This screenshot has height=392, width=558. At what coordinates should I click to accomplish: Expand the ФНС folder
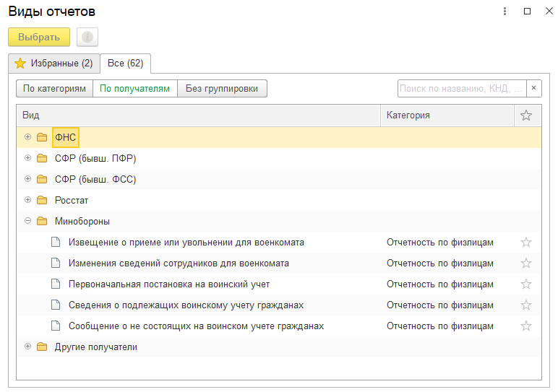pos(27,137)
